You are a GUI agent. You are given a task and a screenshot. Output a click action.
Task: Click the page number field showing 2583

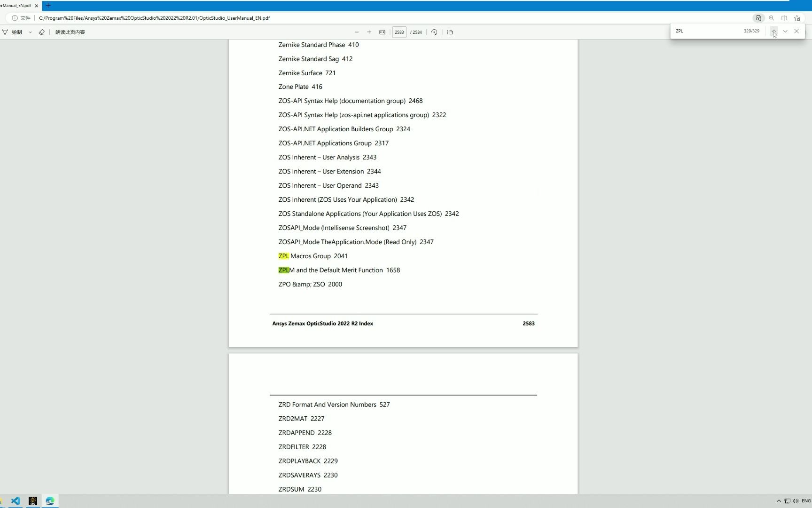[399, 32]
